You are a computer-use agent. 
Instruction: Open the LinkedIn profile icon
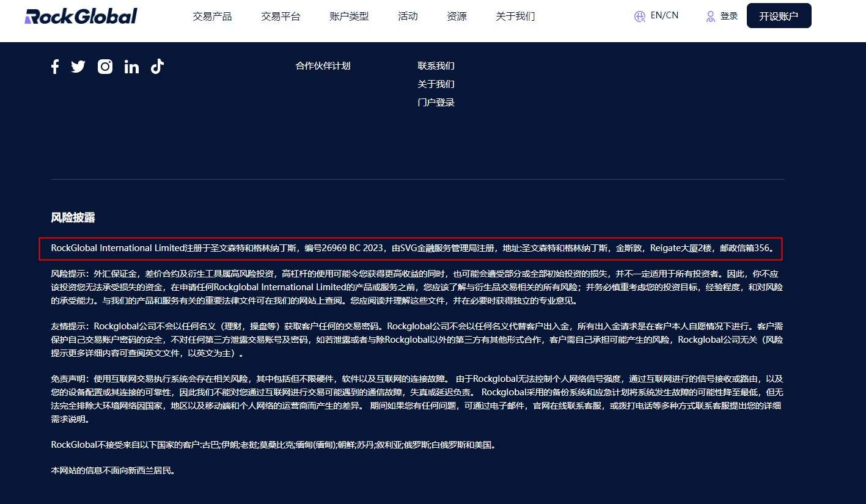click(131, 66)
